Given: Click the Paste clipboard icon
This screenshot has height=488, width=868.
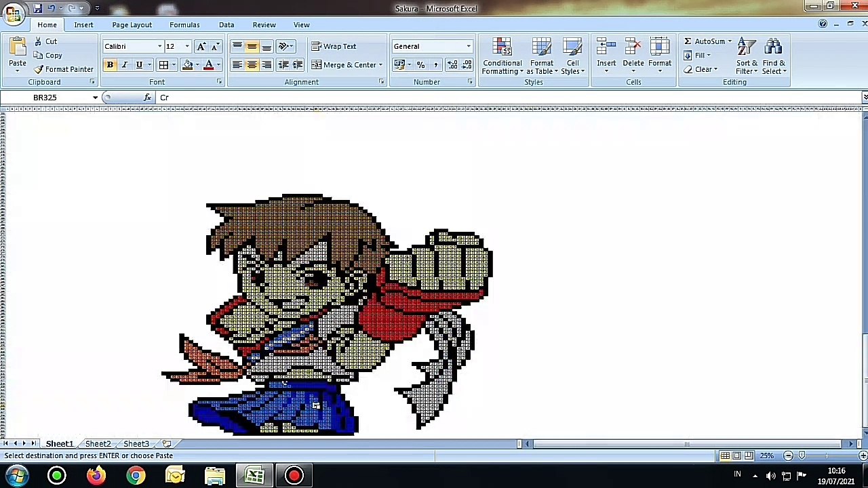Looking at the screenshot, I should click(x=18, y=47).
